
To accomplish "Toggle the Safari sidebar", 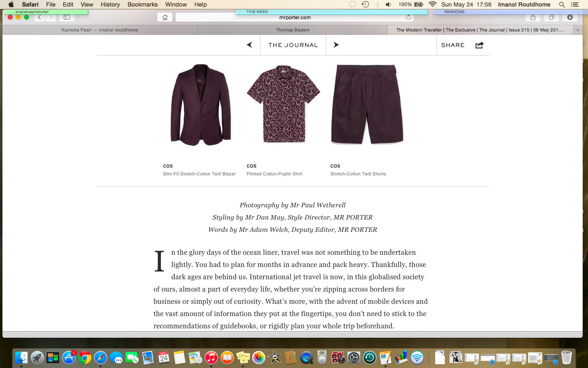I will (x=67, y=17).
